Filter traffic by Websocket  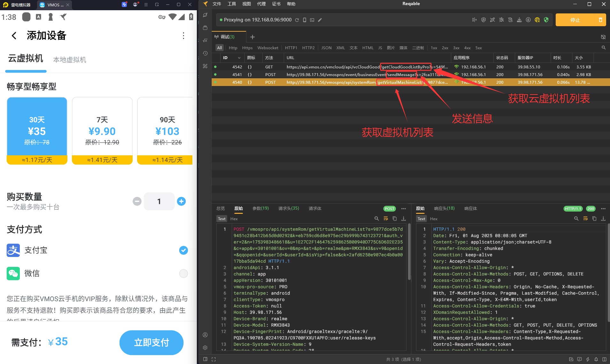click(x=268, y=48)
